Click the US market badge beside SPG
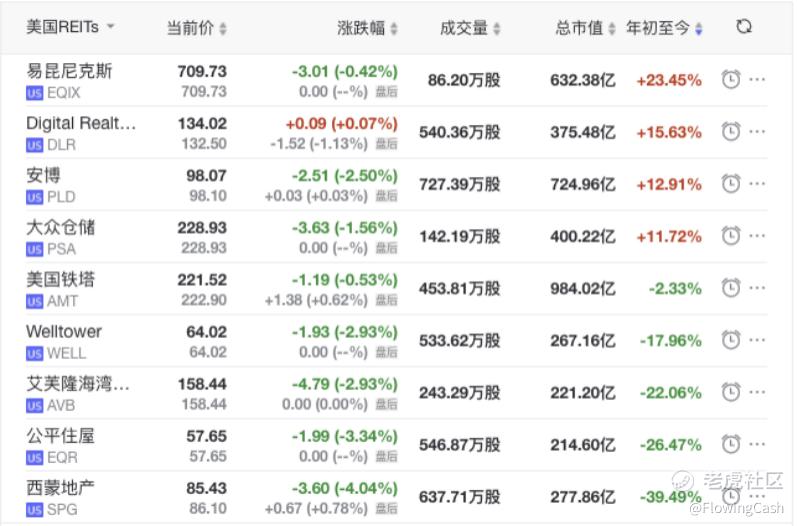 pos(35,510)
